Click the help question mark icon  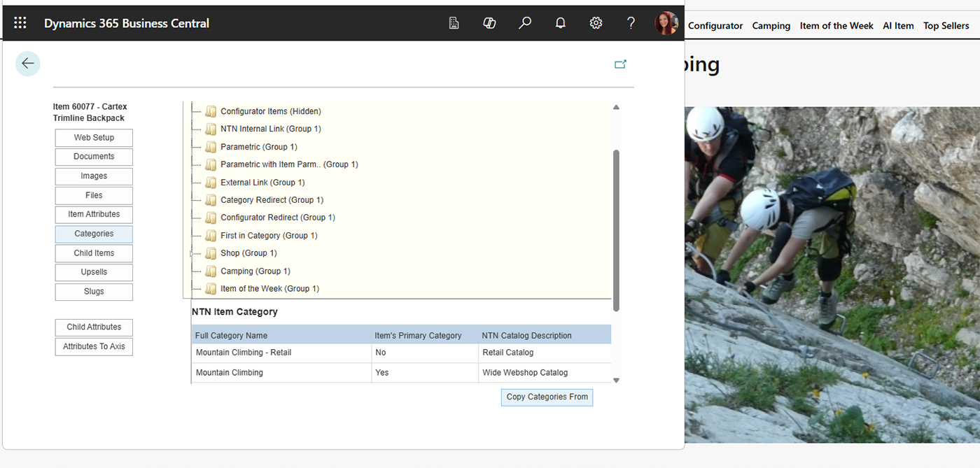tap(631, 23)
